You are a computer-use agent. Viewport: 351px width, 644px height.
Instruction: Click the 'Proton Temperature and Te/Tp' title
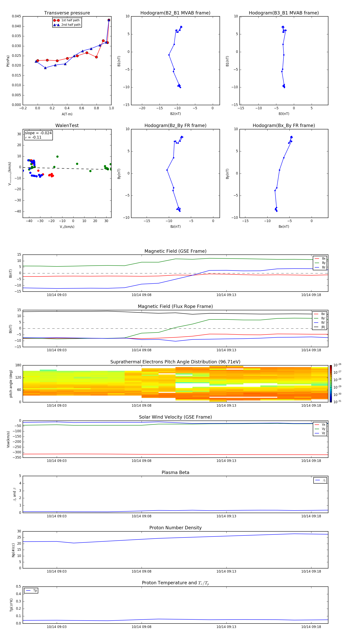click(175, 583)
